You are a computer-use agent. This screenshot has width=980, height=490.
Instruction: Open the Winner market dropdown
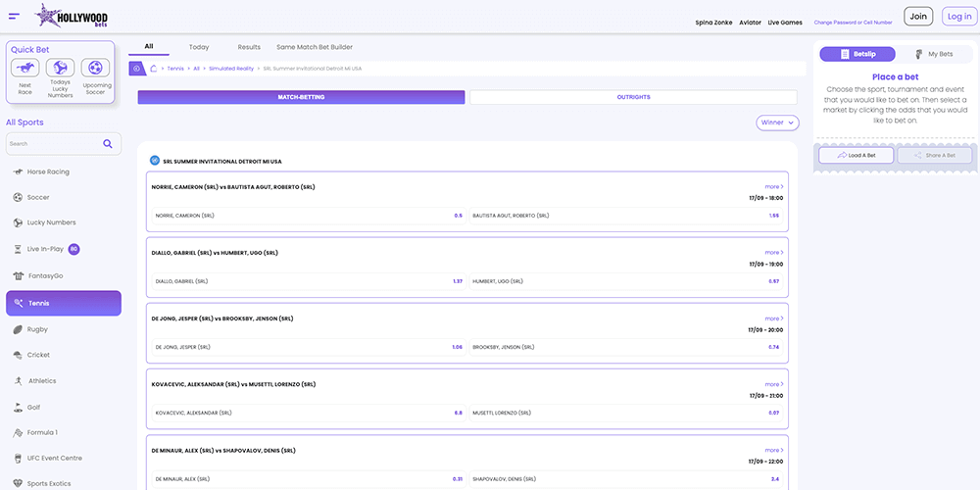(777, 122)
